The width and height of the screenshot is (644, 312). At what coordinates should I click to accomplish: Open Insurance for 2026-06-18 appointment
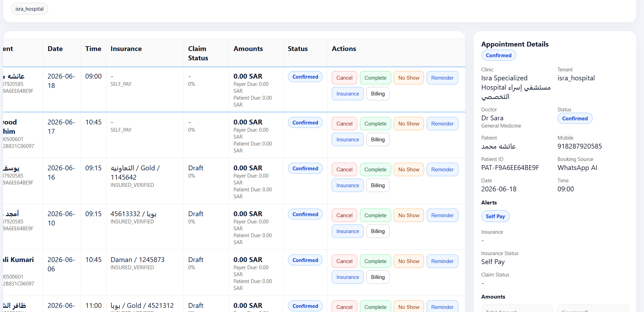[x=347, y=94]
